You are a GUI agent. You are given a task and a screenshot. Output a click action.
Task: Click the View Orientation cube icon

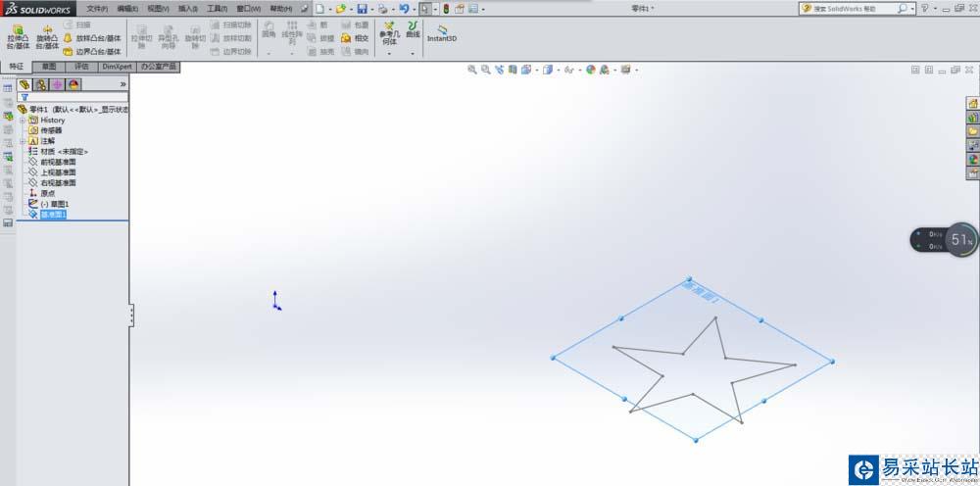point(525,70)
